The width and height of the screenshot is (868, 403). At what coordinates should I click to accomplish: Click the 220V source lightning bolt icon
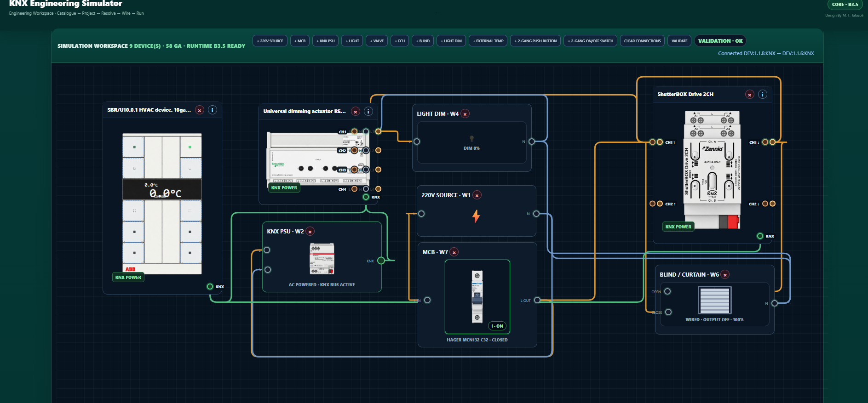(x=476, y=216)
